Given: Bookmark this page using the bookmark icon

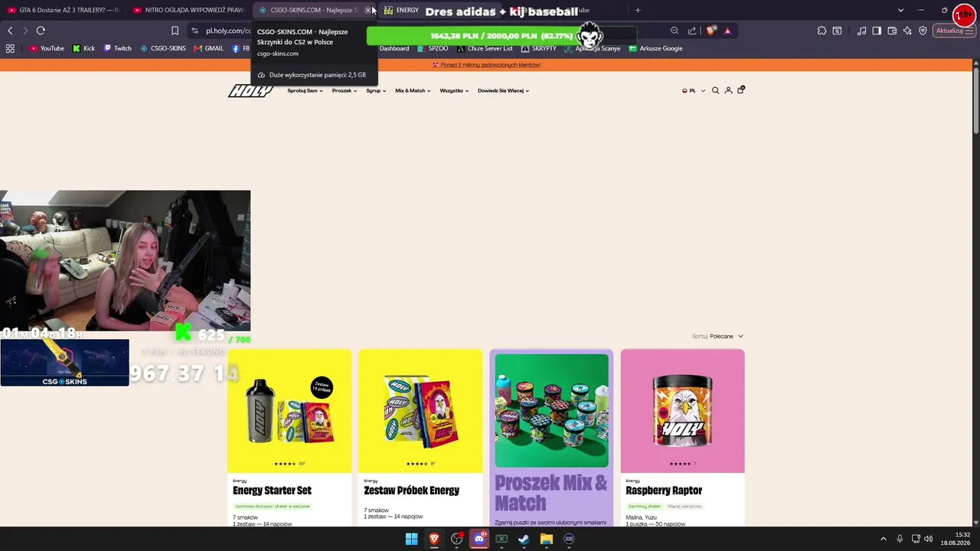Looking at the screenshot, I should click(175, 31).
